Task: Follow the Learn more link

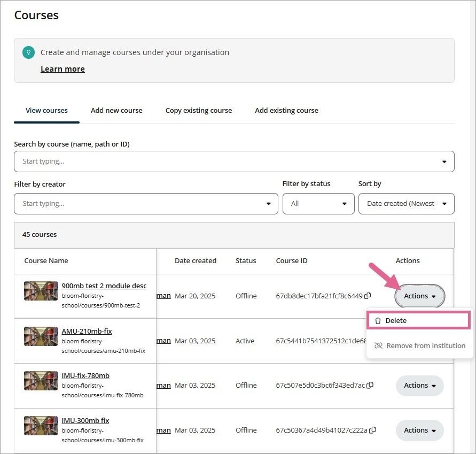Action: [63, 69]
